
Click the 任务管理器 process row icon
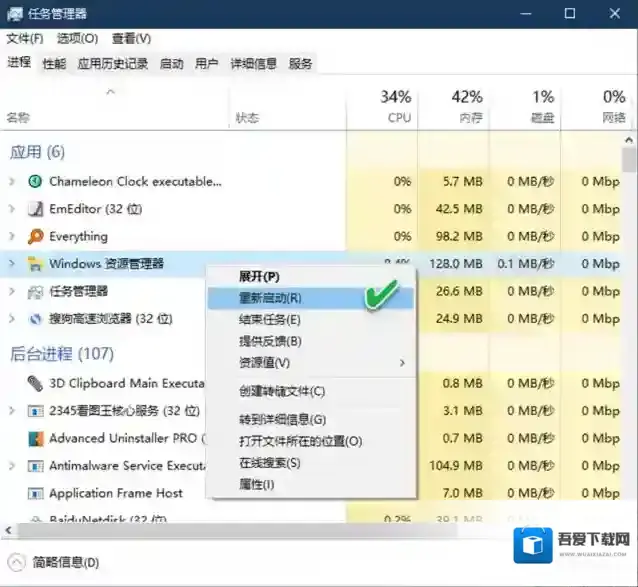coord(35,292)
